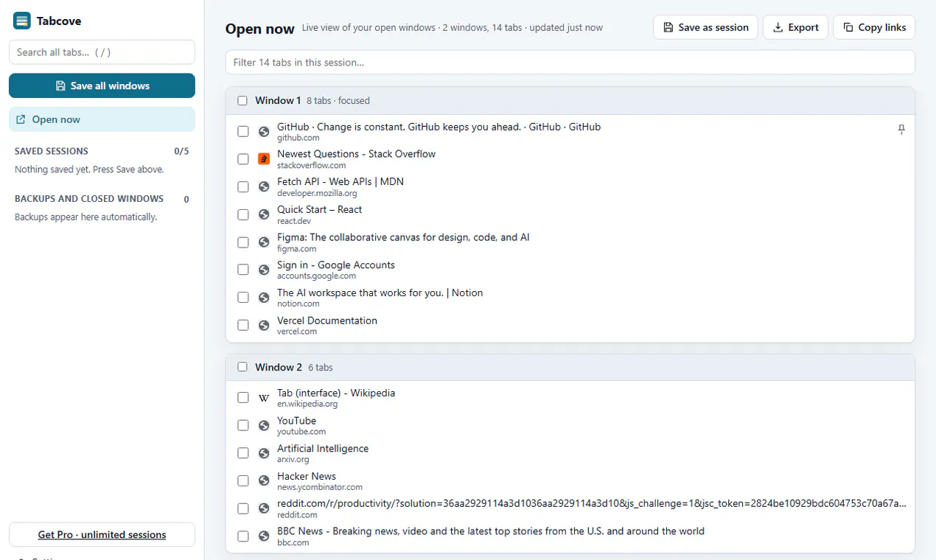Open the Sign in - Google Accounts title
Image resolution: width=936 pixels, height=560 pixels.
pos(336,265)
